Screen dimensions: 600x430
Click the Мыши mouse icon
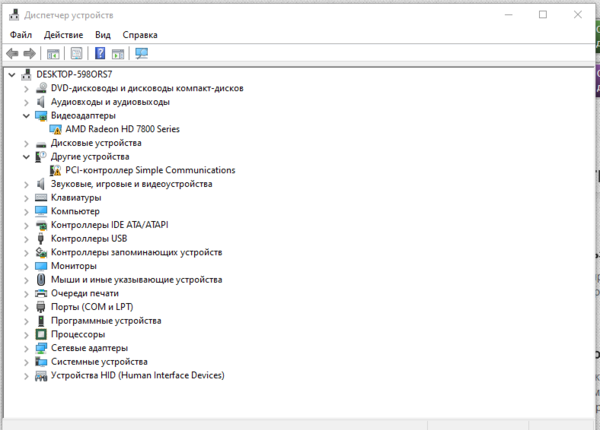point(41,280)
